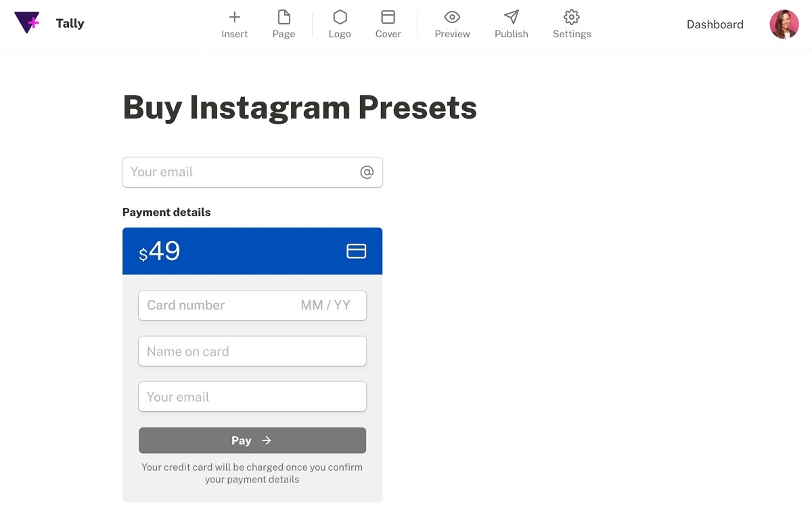Viewport: 812px width, 508px height.
Task: Open the Cover icon in toolbar
Action: [x=388, y=17]
